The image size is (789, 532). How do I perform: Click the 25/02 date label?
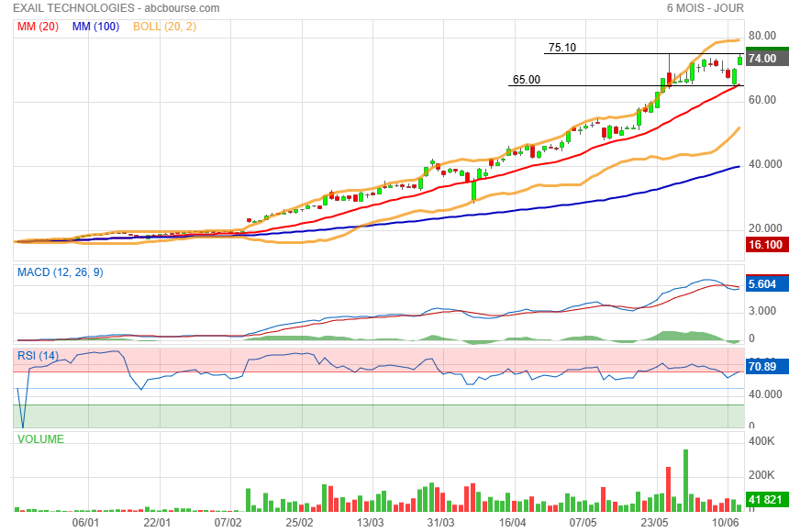pos(299,523)
